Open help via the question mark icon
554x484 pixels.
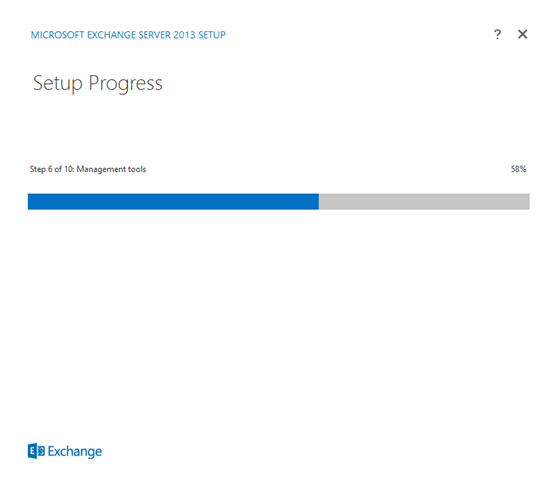click(497, 34)
